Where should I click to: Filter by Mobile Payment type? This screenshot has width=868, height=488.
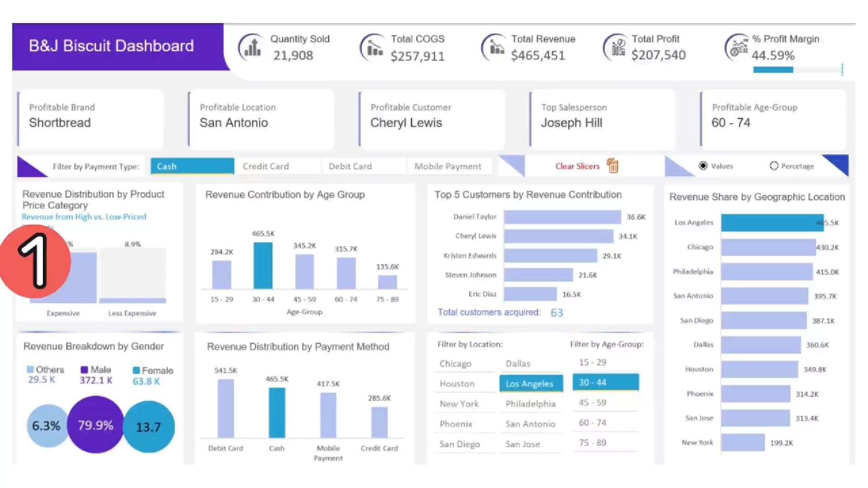pos(449,166)
